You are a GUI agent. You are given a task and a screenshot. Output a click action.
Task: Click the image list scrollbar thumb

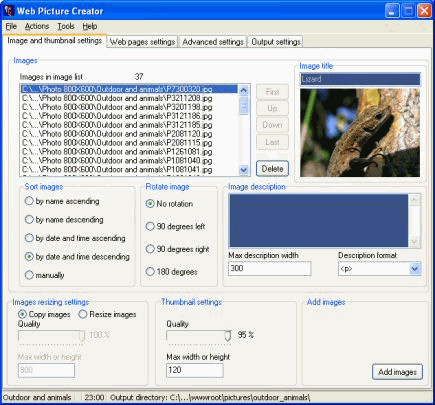click(244, 105)
